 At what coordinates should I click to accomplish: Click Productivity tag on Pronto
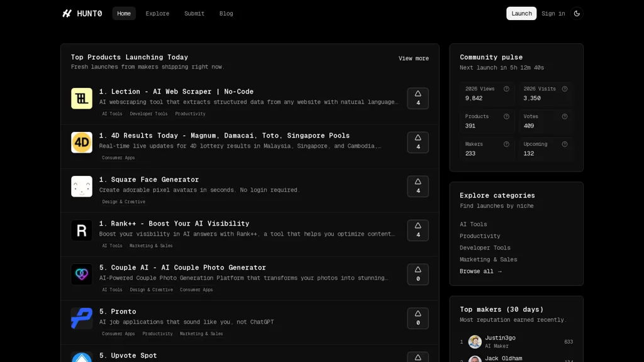[x=157, y=334]
